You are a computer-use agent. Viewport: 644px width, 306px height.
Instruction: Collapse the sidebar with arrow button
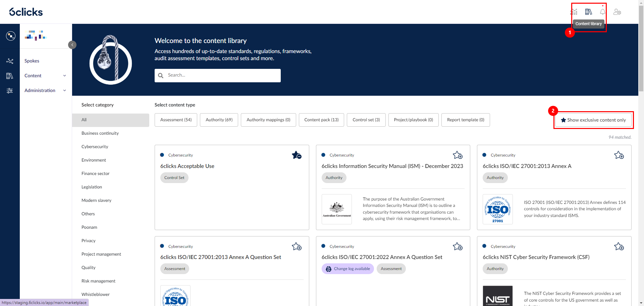pyautogui.click(x=72, y=45)
